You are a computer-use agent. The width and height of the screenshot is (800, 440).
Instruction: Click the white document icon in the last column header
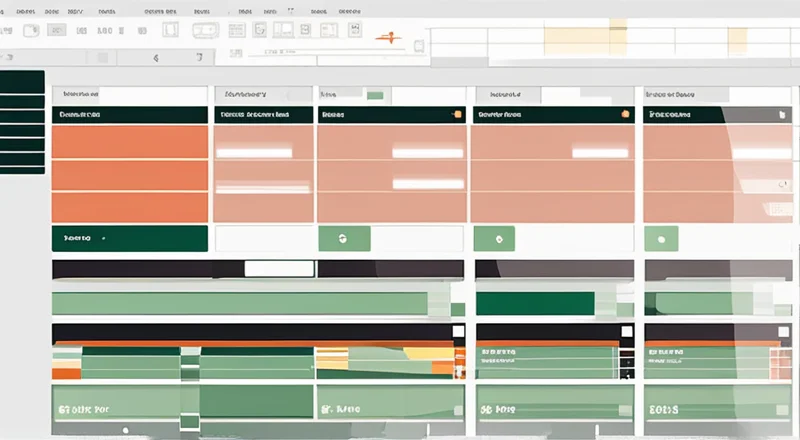pos(783,115)
